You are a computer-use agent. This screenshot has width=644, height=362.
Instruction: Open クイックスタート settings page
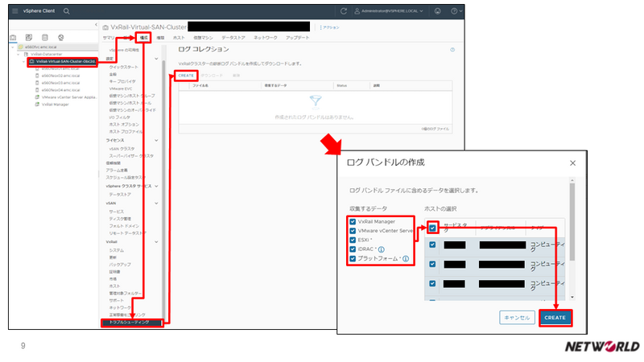124,67
